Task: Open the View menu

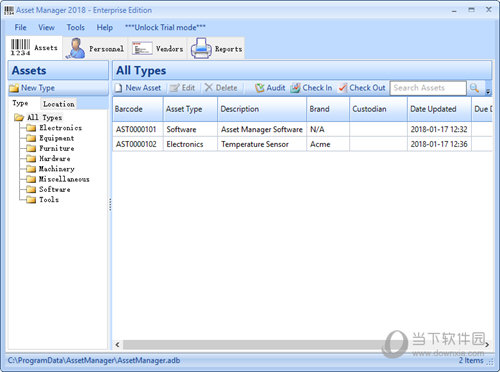Action: pyautogui.click(x=46, y=27)
